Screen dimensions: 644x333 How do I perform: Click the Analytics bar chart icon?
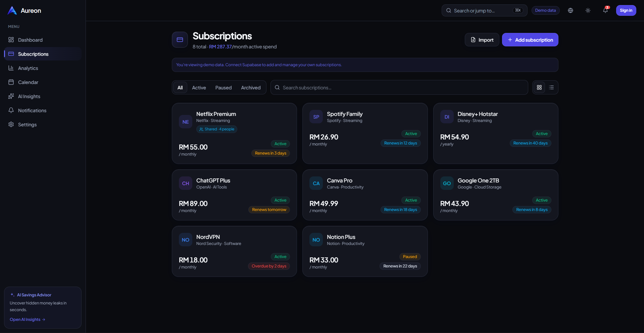pyautogui.click(x=11, y=68)
